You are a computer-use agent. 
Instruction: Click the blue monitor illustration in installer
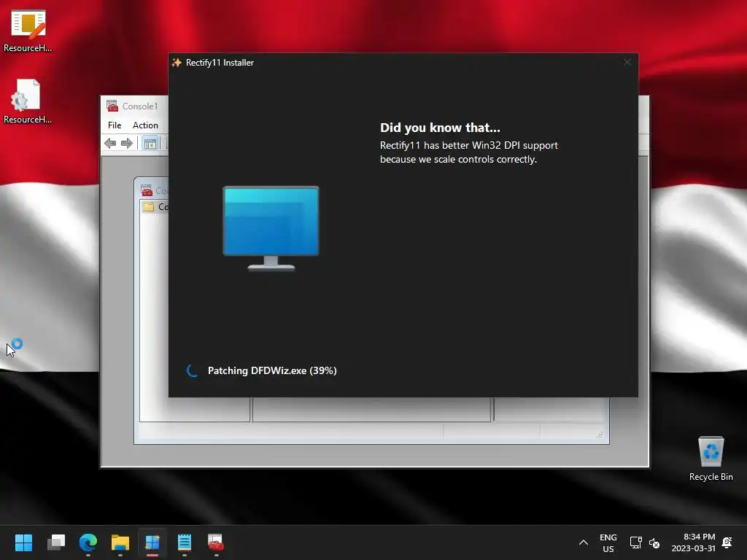click(x=271, y=228)
